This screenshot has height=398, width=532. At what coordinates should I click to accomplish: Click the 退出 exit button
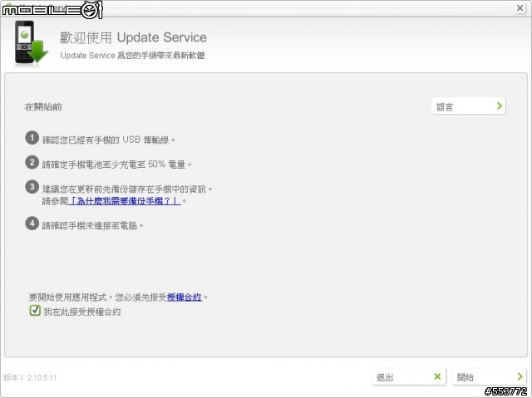409,376
